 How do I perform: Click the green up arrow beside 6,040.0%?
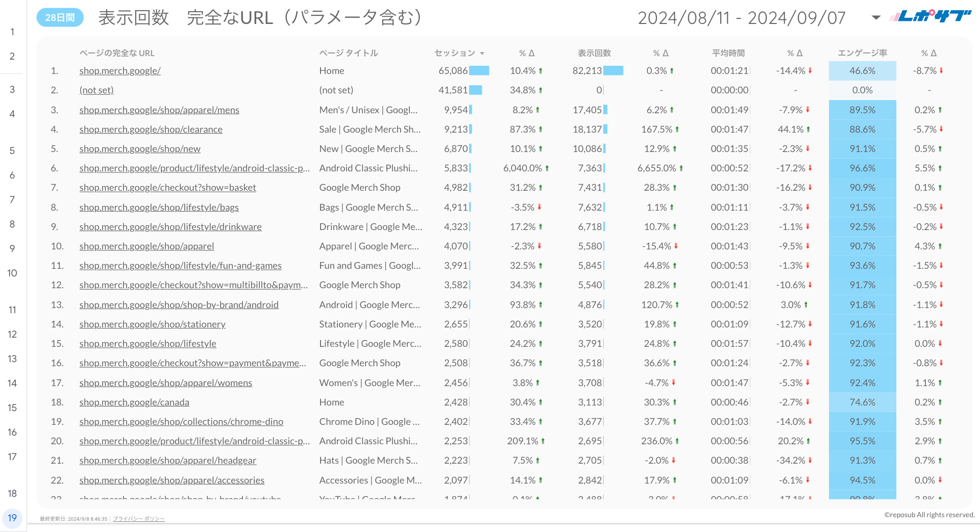coord(547,168)
